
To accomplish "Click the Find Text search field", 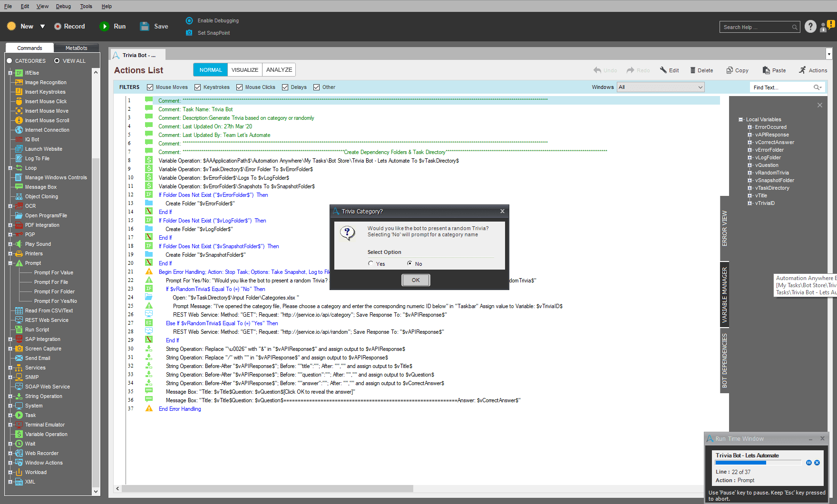I will point(782,87).
